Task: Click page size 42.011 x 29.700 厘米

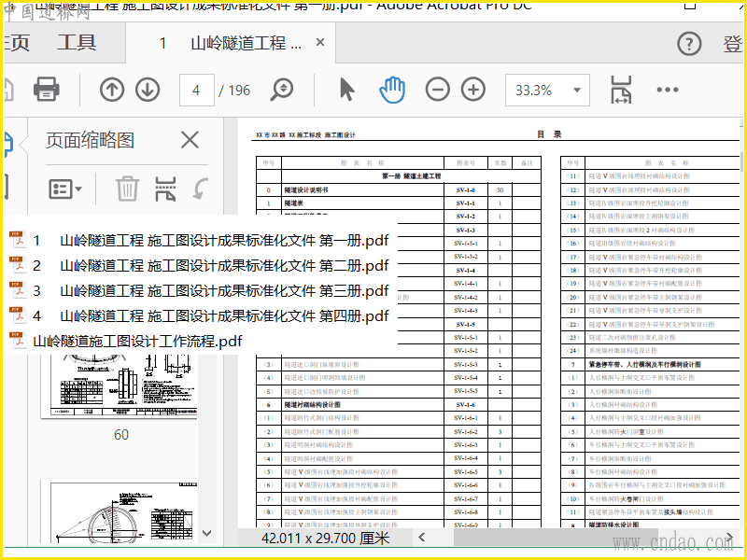Action: click(325, 539)
